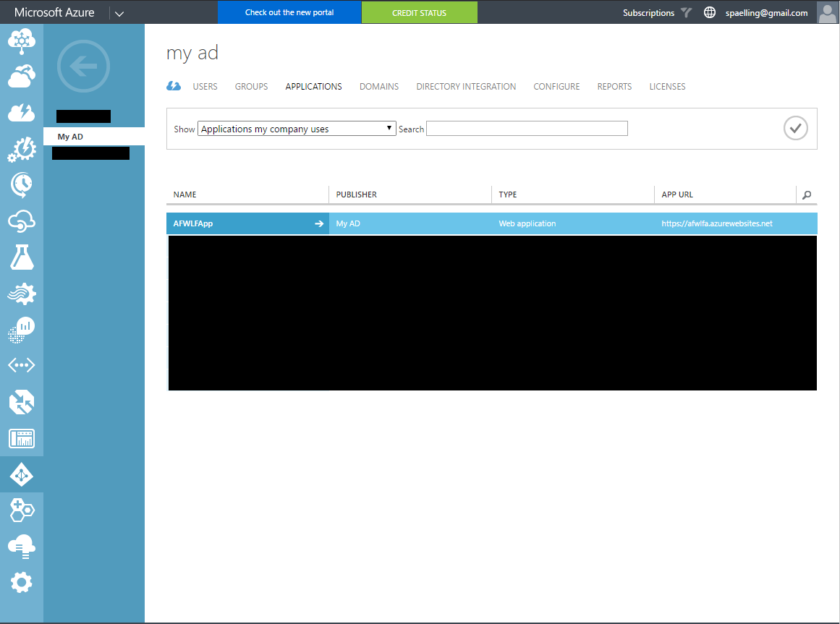The image size is (840, 624).
Task: Open the cloud lines storage icon
Action: (x=22, y=547)
